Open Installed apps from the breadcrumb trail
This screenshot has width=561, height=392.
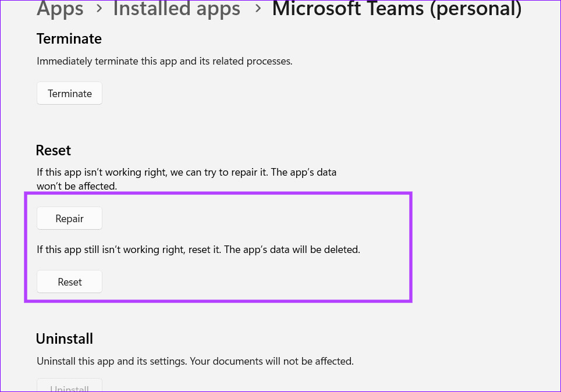click(176, 9)
